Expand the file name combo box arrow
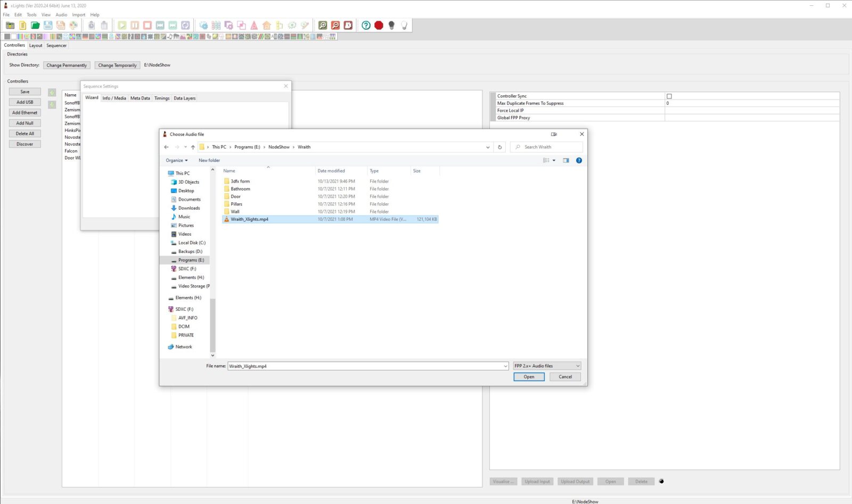 [x=505, y=366]
